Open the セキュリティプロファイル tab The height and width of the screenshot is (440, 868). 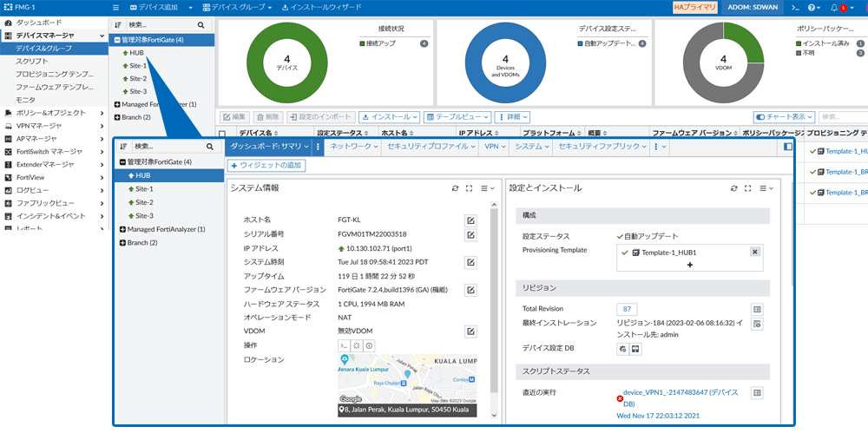point(431,147)
